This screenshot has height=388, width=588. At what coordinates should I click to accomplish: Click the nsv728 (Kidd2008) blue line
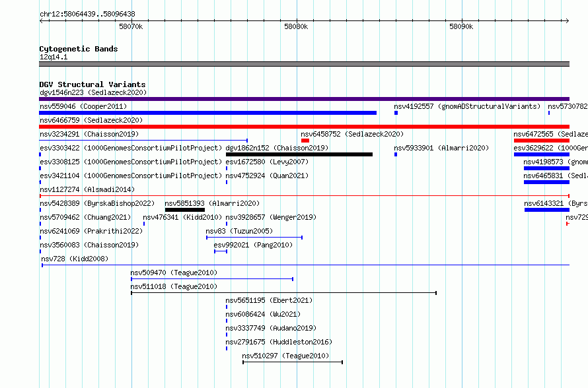(x=306, y=265)
